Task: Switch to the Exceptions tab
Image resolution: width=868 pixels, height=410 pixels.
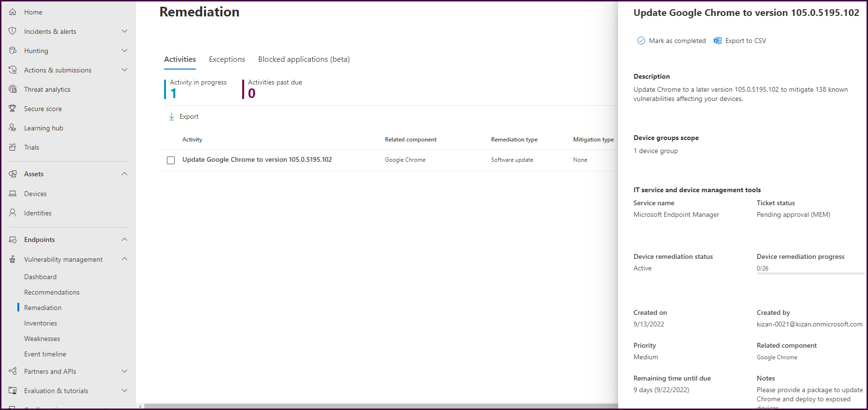Action: (x=227, y=59)
